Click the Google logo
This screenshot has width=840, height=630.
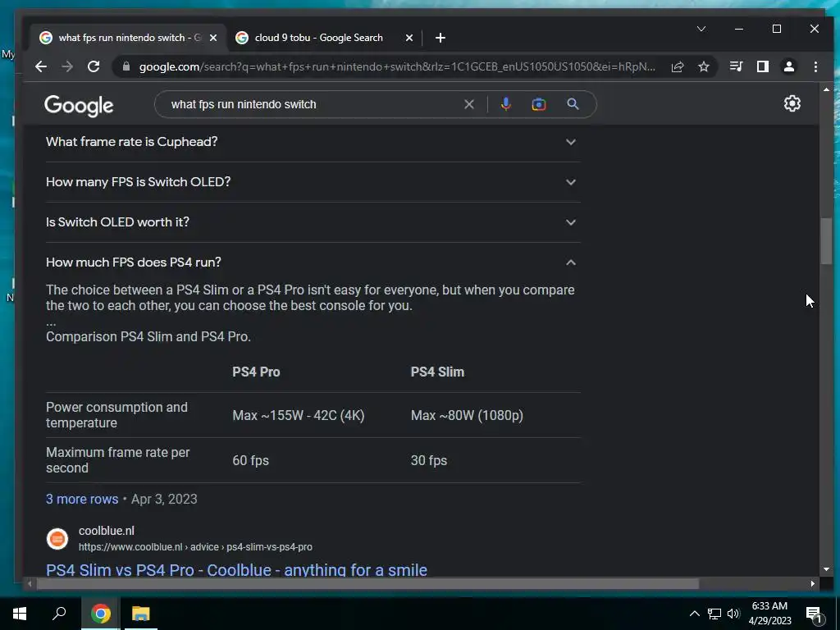click(x=79, y=106)
